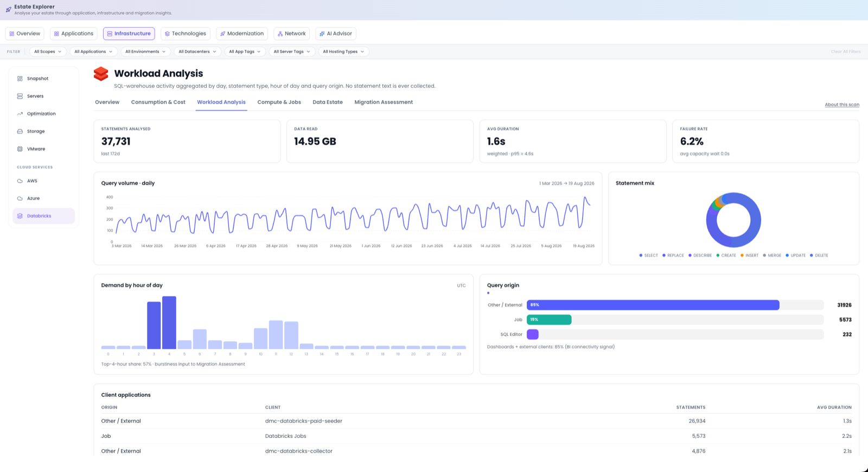Open Snapshot via its sidebar icon
The width and height of the screenshot is (868, 472).
[20, 79]
